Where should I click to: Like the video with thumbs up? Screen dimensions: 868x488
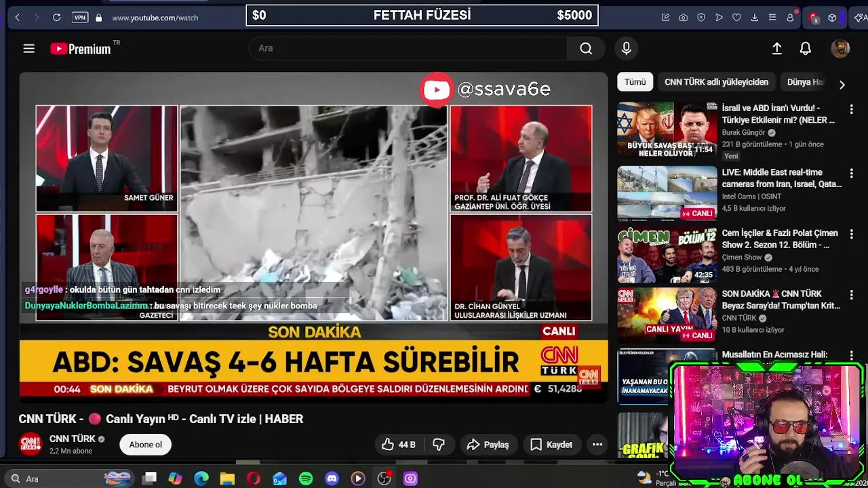[x=398, y=445]
